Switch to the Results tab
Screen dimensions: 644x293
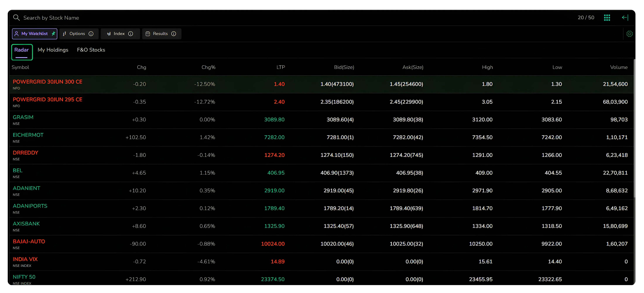tap(161, 34)
